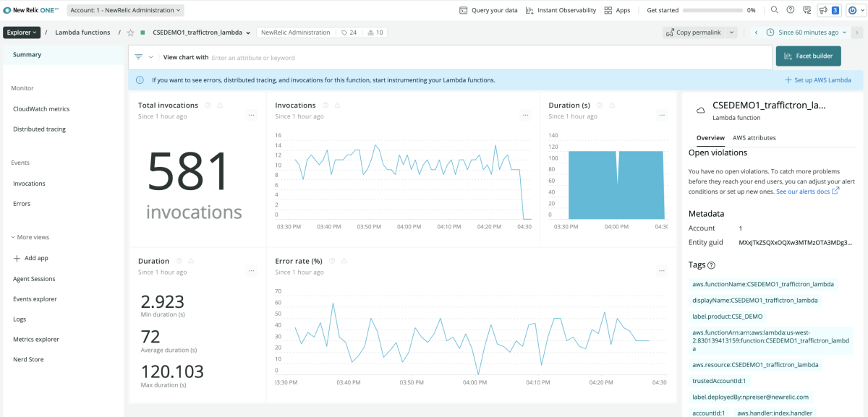The height and width of the screenshot is (417, 868).
Task: Click help icon next to Total invocations title
Action: point(208,106)
